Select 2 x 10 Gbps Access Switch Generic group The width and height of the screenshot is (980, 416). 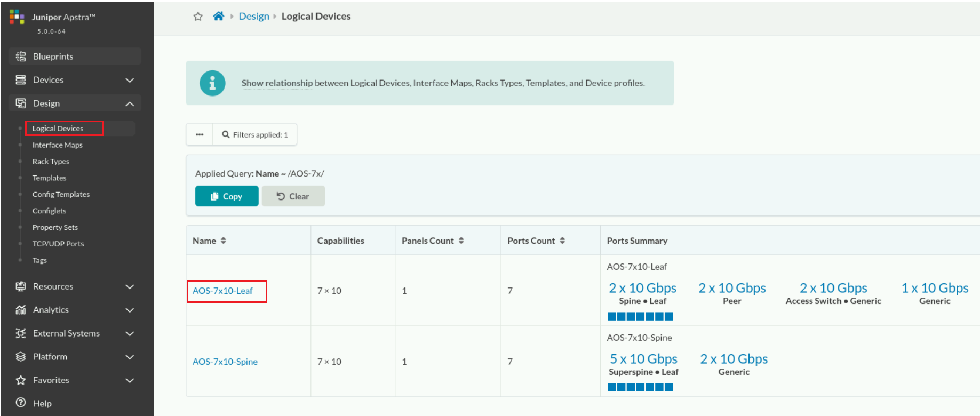tap(833, 294)
